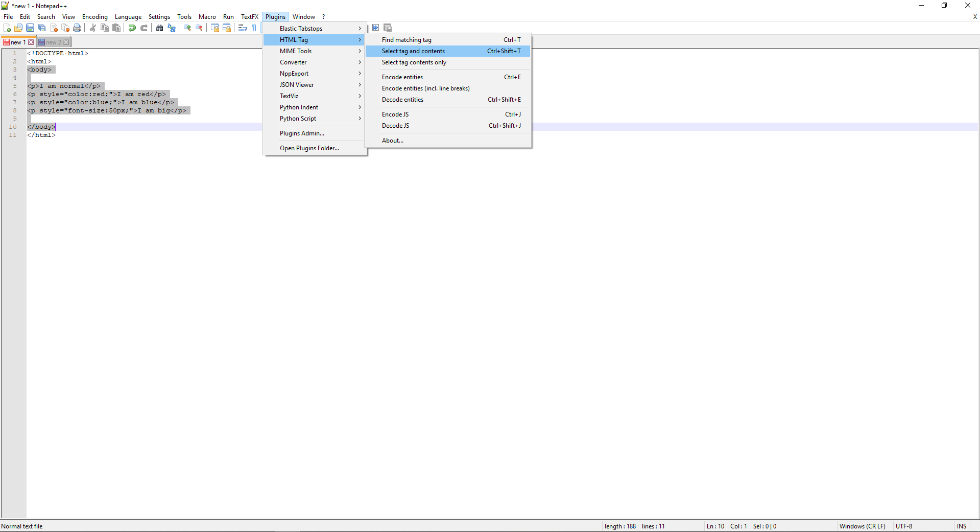The height and width of the screenshot is (532, 980).
Task: Expand the Converter submenu
Action: tap(315, 62)
